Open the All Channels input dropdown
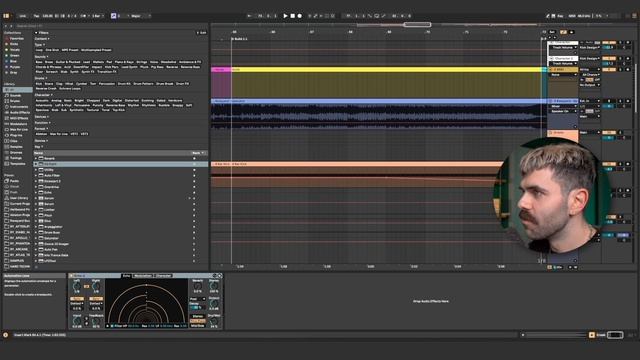Screen dimensions: 640x360 pos(590,75)
